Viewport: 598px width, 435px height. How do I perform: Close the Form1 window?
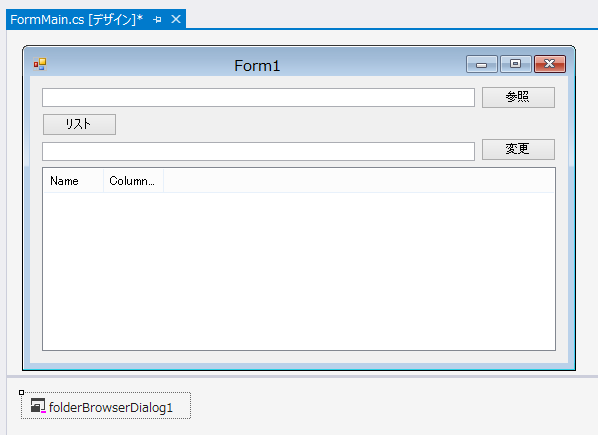tap(550, 64)
